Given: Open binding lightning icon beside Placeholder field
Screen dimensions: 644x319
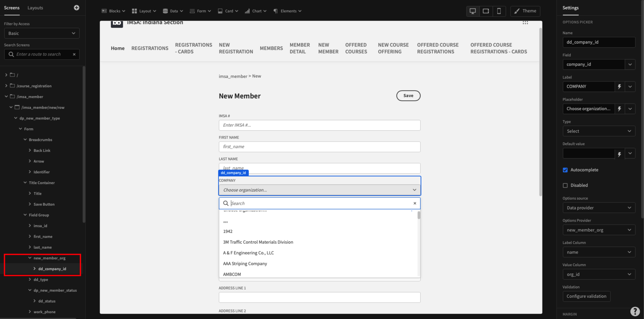Looking at the screenshot, I should tap(620, 109).
